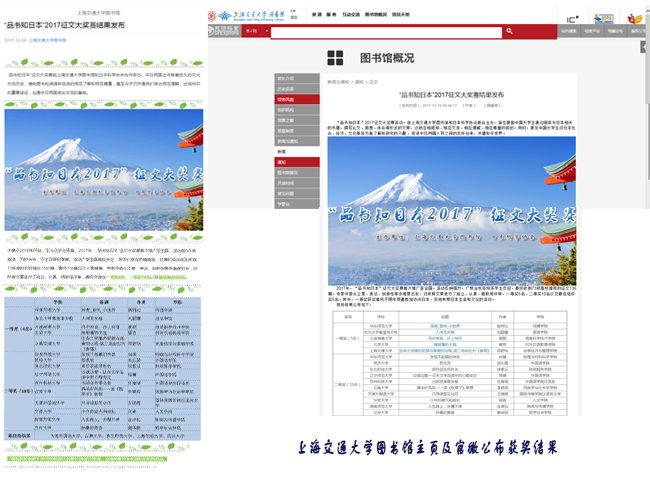
Task: Click the second grey tab right of search bar
Action: click(592, 31)
